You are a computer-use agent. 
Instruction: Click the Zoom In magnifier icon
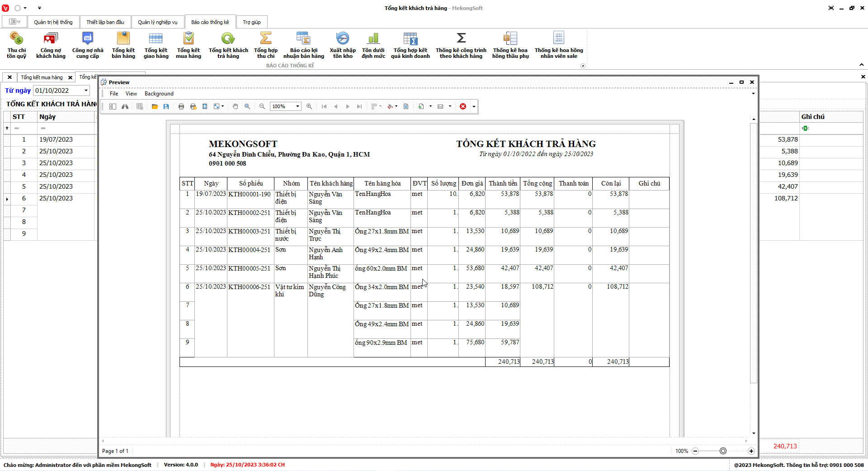(x=309, y=106)
